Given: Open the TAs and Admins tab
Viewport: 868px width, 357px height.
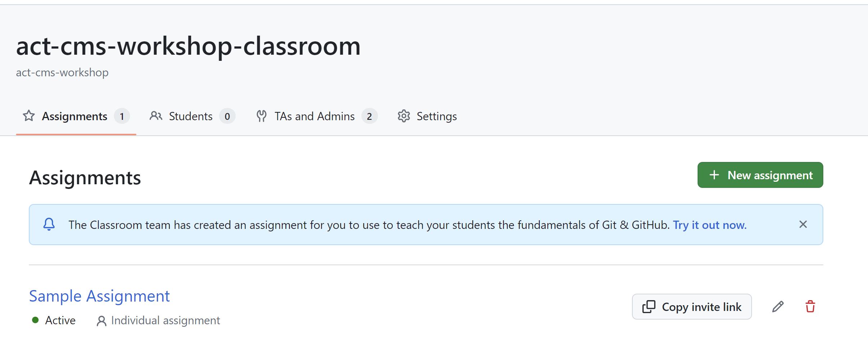Looking at the screenshot, I should [317, 116].
